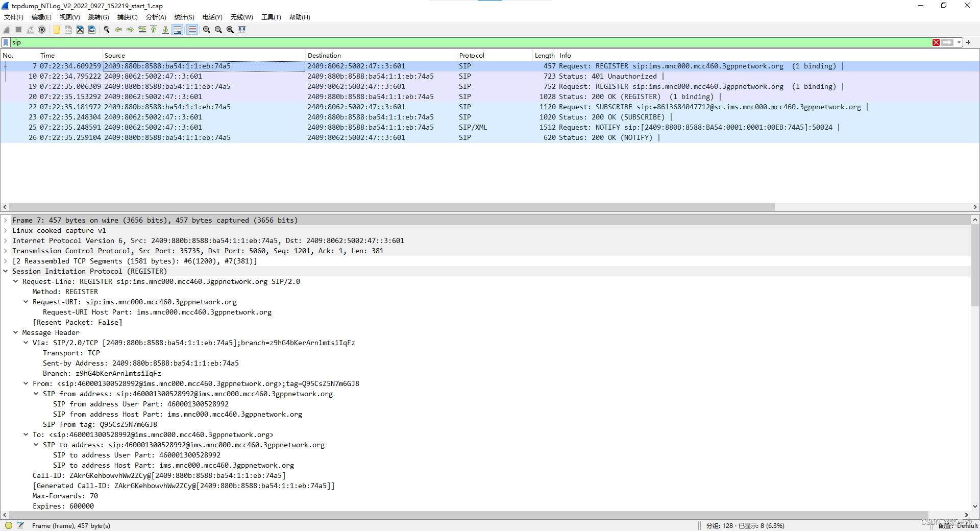Screen dimensions: 980x531
Task: Click the 配置: Default profile in status bar
Action: point(958,525)
